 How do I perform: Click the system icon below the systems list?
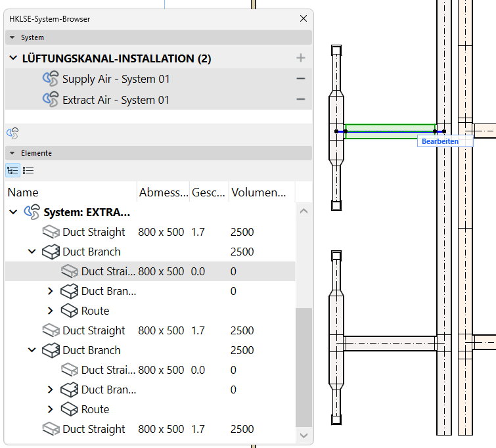point(12,133)
